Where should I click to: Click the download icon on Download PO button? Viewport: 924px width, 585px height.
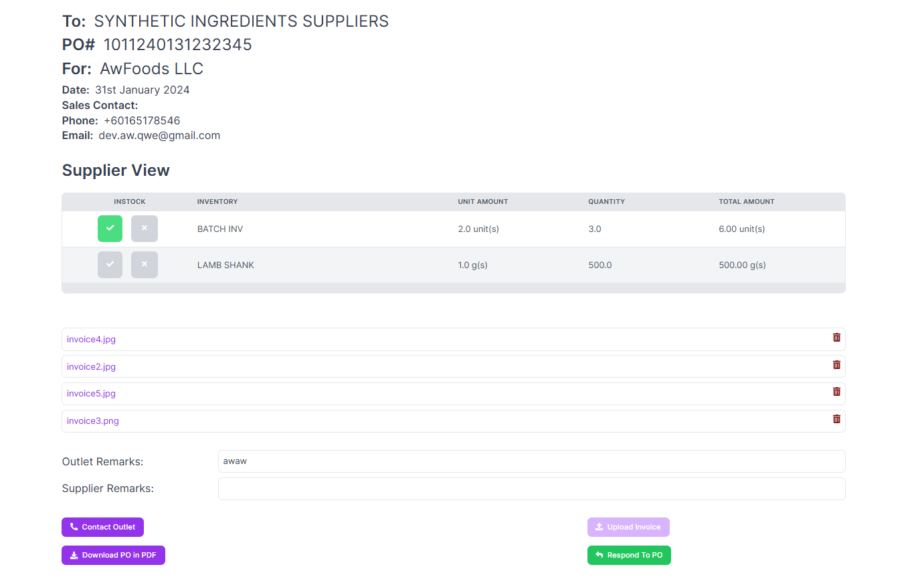73,555
